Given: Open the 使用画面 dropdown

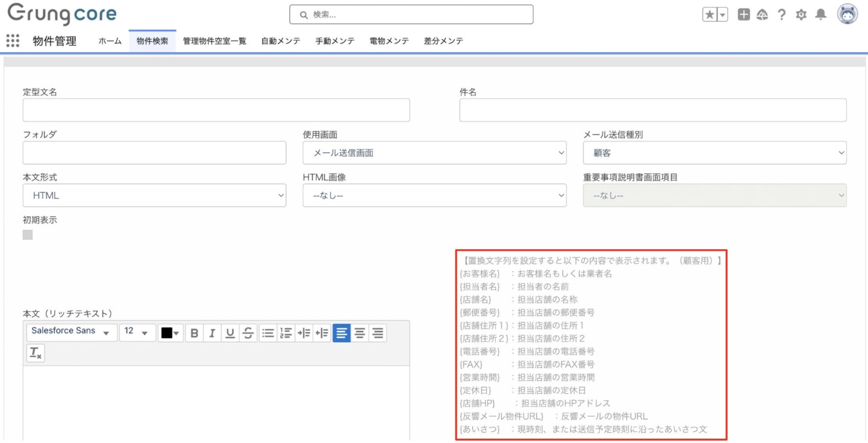Looking at the screenshot, I should tap(434, 153).
